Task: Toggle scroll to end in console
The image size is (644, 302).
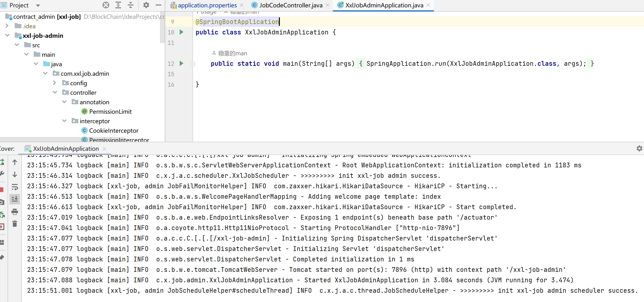Action: click(x=15, y=199)
